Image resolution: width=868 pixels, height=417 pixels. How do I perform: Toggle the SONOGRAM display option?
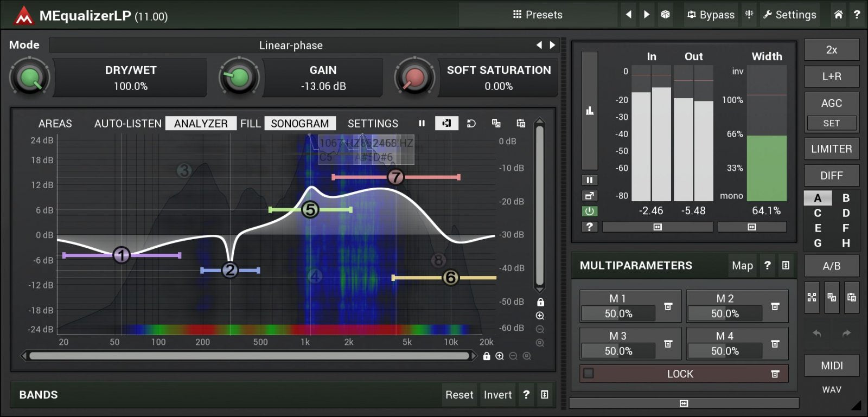point(299,124)
